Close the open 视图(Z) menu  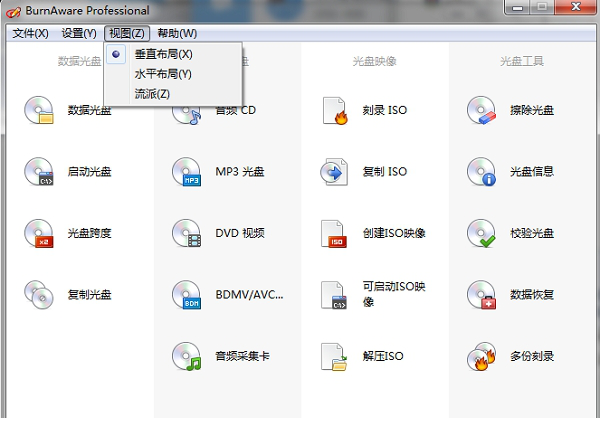[x=127, y=33]
